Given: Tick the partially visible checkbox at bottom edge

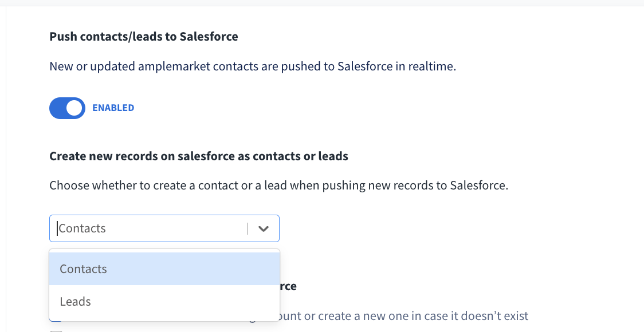Looking at the screenshot, I should coord(56,330).
